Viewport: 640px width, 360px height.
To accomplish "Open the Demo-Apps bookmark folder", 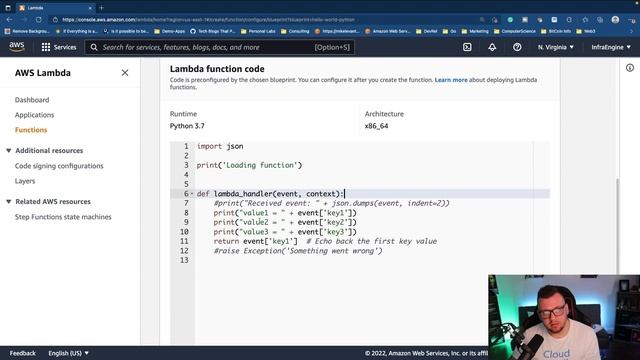I will (x=169, y=31).
